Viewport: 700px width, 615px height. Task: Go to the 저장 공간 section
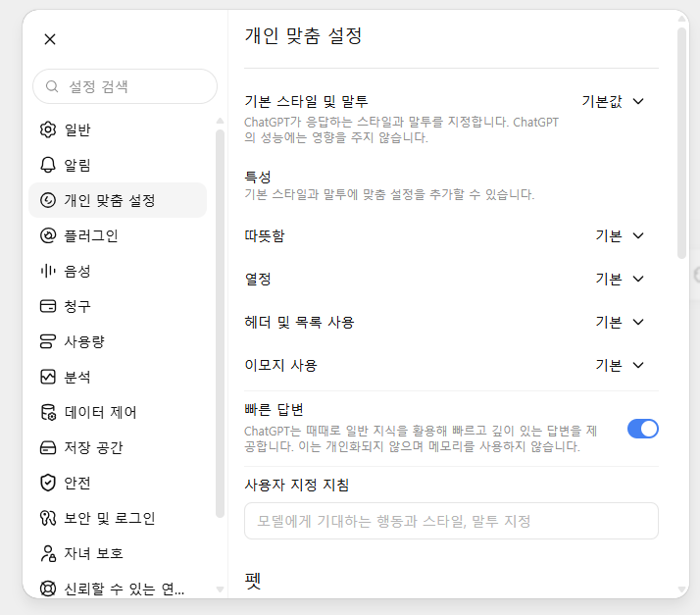(118, 447)
